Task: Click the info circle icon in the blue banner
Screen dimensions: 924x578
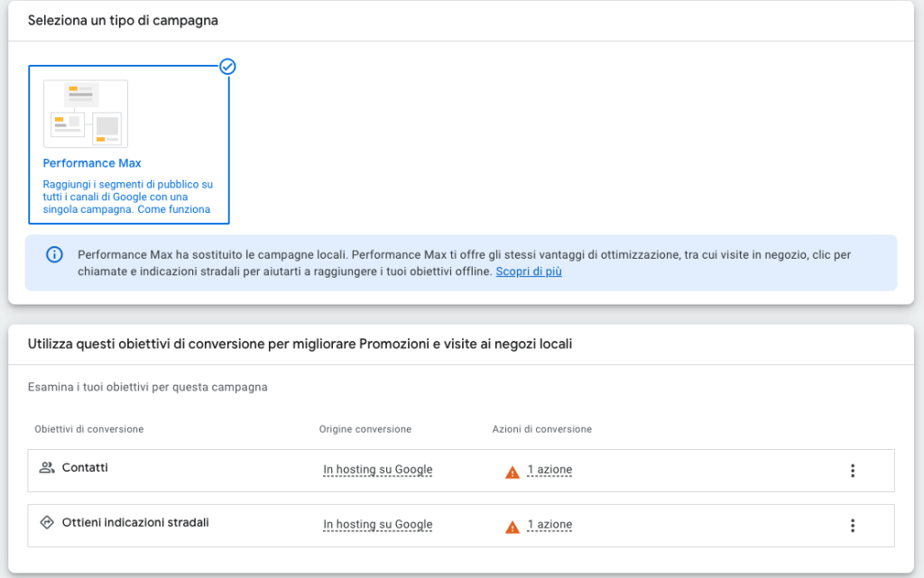Action: coord(54,255)
